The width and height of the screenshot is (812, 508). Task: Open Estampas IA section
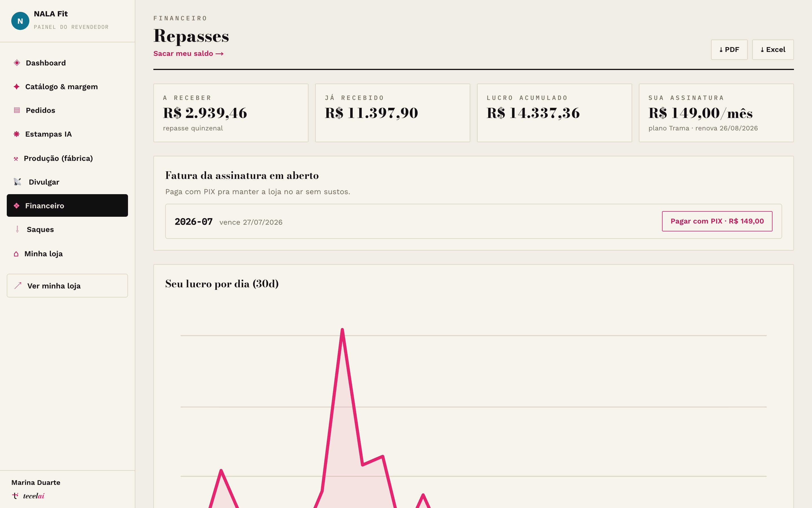pos(67,134)
